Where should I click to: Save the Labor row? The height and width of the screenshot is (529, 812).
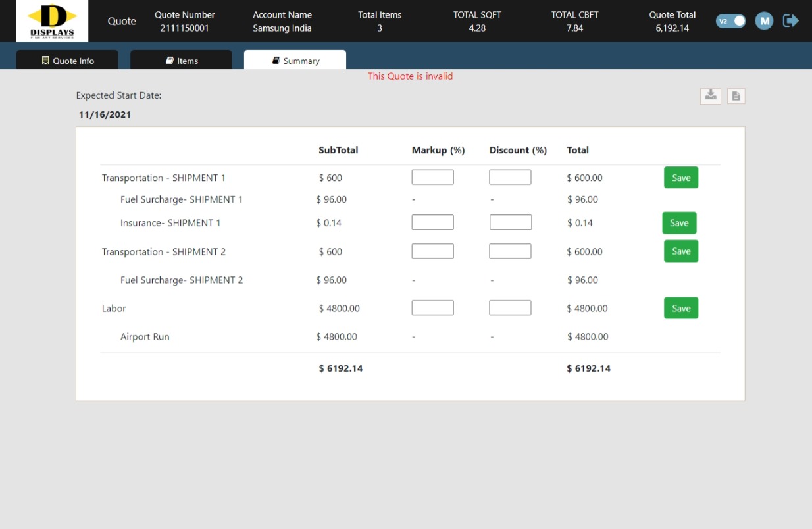(x=680, y=308)
